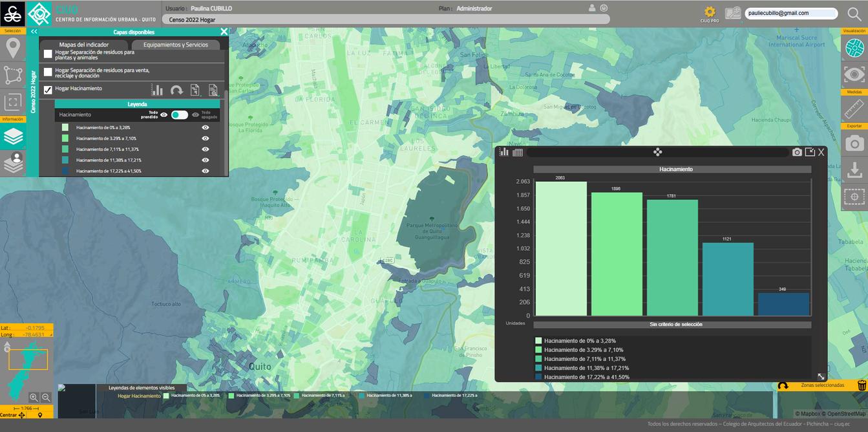Uncheck the Hogar Hacinamiento layer checkbox
Image resolution: width=868 pixels, height=432 pixels.
(48, 90)
